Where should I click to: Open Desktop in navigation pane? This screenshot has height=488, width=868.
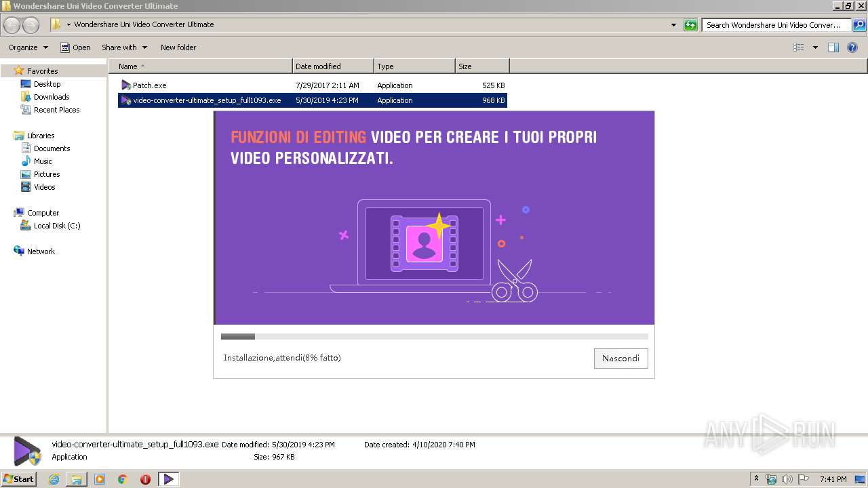point(47,84)
